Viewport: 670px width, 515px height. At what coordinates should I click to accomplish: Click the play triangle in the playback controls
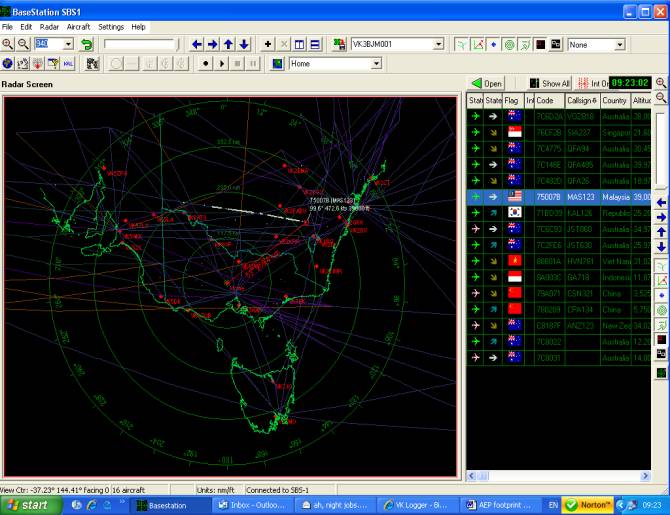222,64
